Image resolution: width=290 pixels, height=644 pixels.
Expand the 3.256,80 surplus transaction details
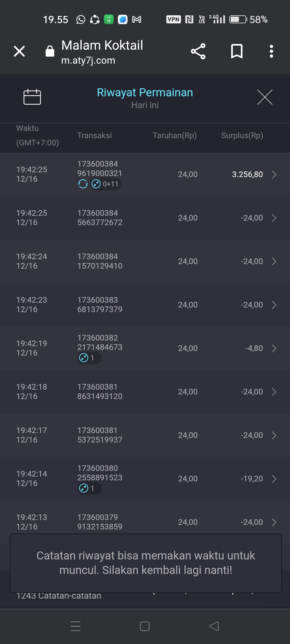tap(274, 174)
